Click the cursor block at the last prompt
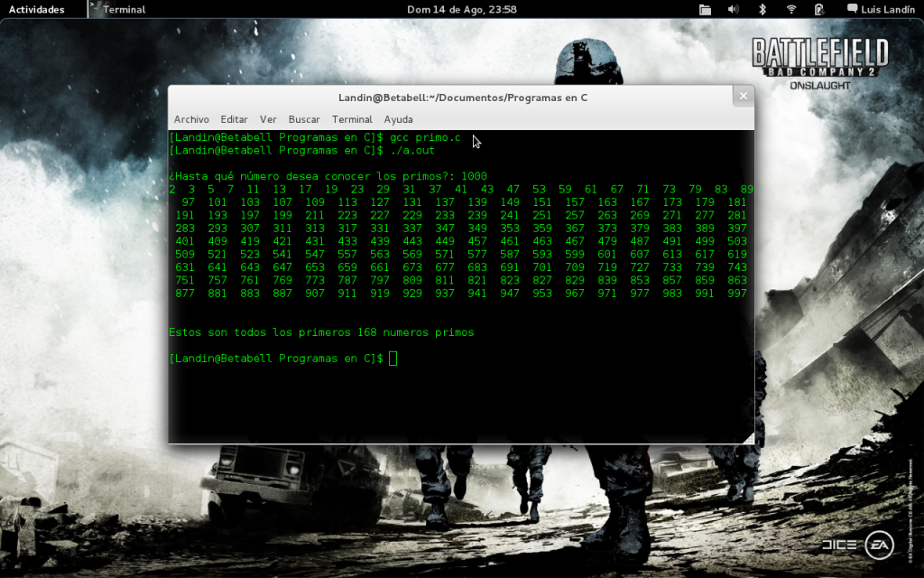The image size is (924, 578). pos(393,359)
